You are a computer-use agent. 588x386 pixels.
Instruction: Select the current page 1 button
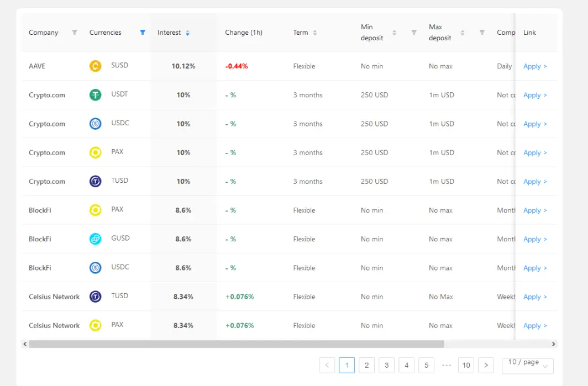pyautogui.click(x=347, y=366)
